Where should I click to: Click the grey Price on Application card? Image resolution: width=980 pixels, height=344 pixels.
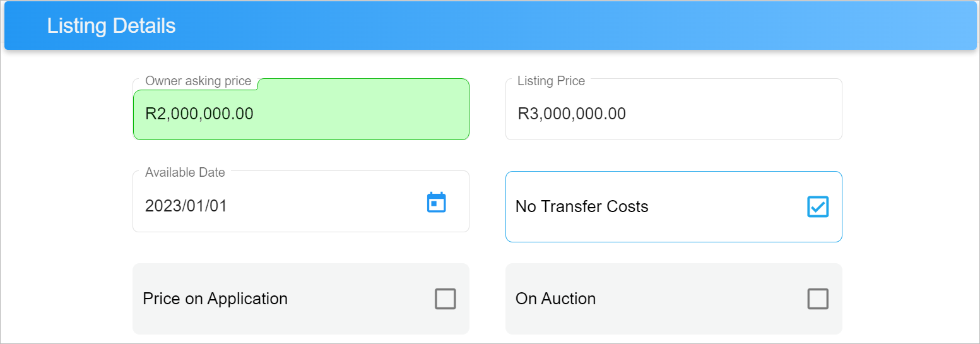coord(301,299)
